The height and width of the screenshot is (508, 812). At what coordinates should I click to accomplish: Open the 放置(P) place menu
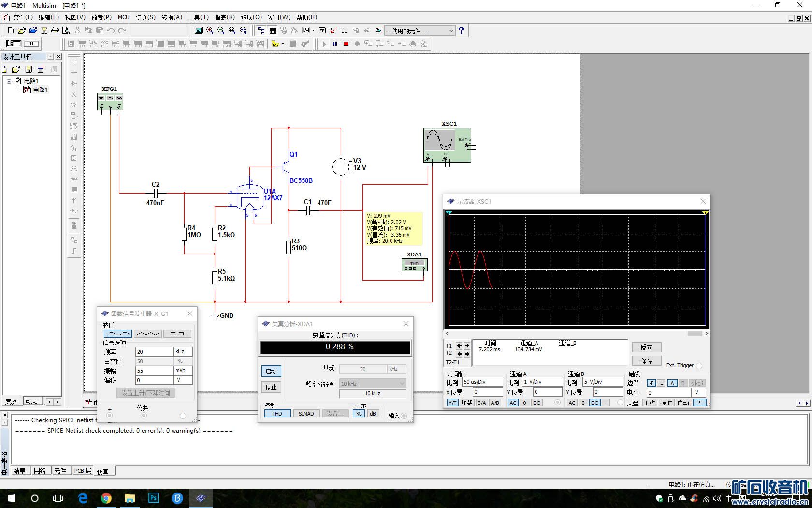(101, 17)
